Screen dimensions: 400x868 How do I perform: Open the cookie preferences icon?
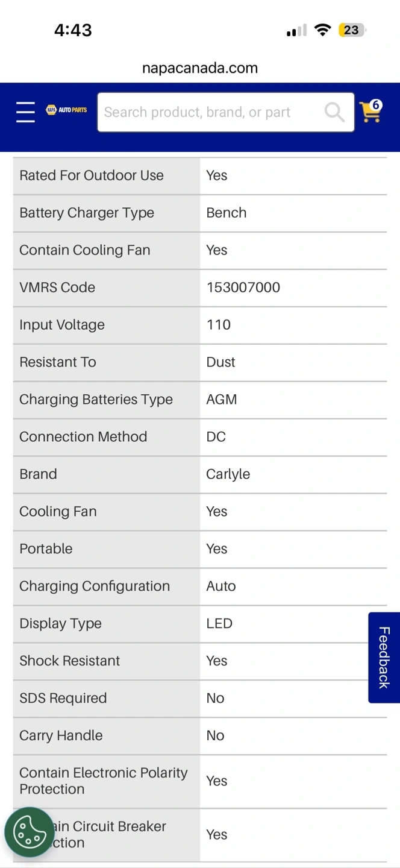pos(29,832)
